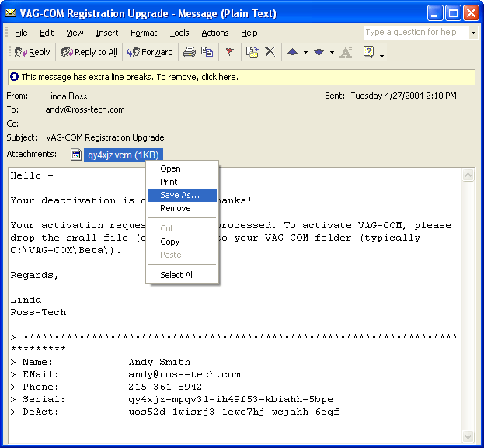Click the attachment file icon
The image size is (484, 448).
point(76,155)
